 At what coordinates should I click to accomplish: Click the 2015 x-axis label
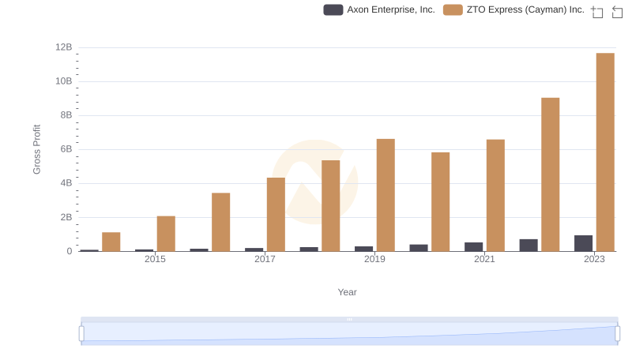coord(155,259)
